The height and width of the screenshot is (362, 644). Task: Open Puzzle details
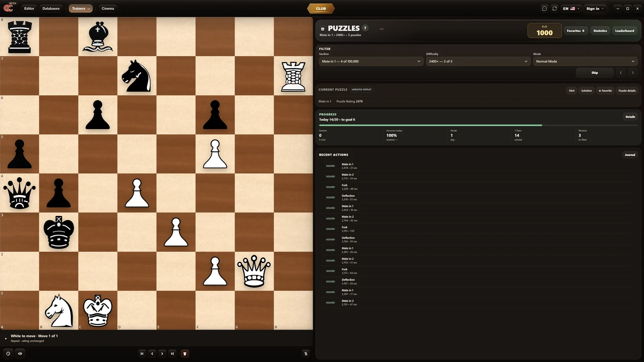tap(627, 90)
